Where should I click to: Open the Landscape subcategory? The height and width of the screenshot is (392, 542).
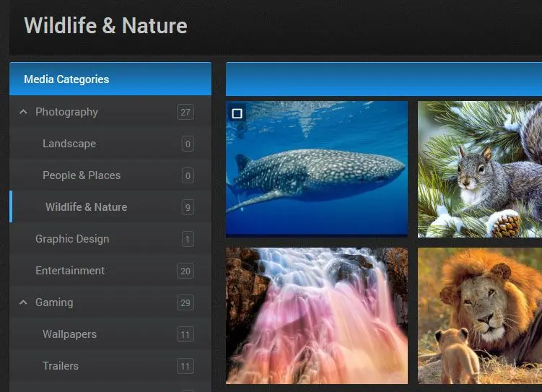[x=69, y=144]
